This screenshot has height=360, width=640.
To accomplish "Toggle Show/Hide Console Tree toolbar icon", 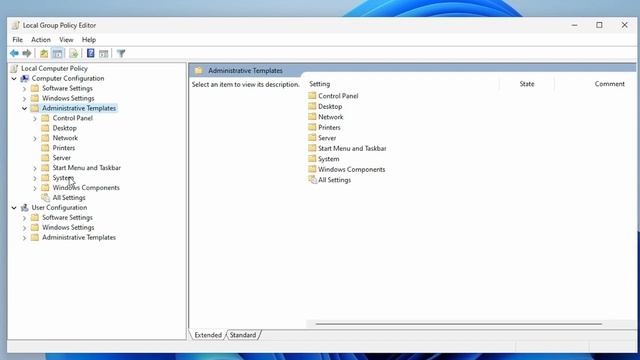I will click(58, 53).
